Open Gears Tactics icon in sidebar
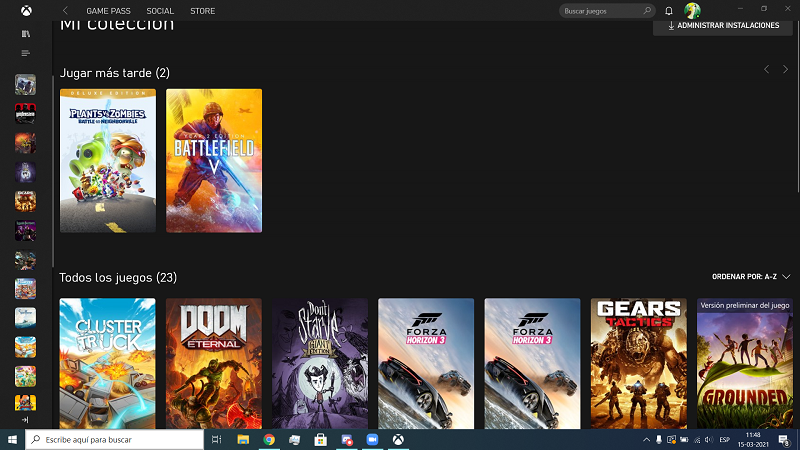Screen dimensions: 800x450 [26, 202]
